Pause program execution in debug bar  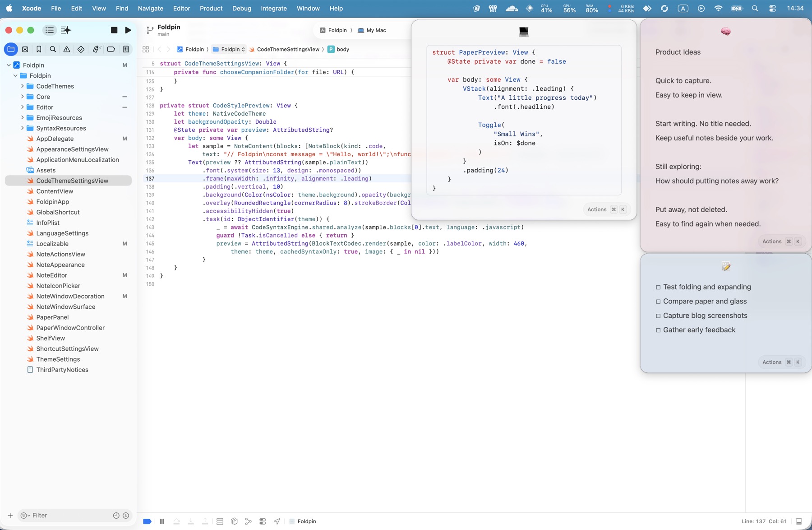(x=162, y=521)
